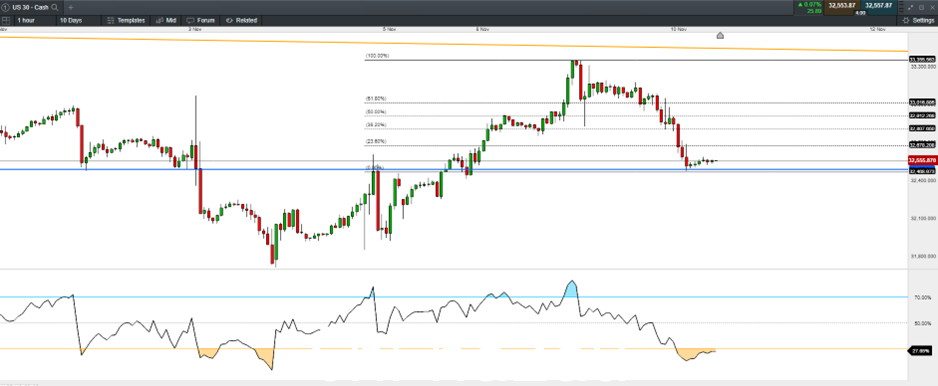
Task: Click the 70.00% RSI level label
Action: (923, 297)
